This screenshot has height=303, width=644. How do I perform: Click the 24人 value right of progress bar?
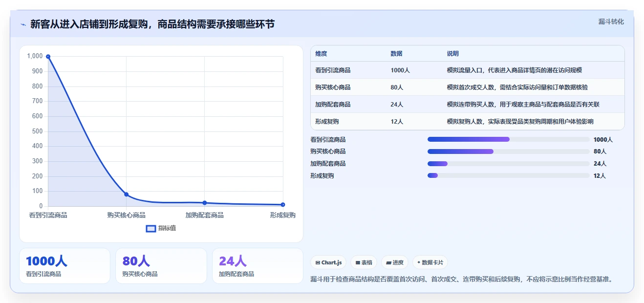(600, 164)
